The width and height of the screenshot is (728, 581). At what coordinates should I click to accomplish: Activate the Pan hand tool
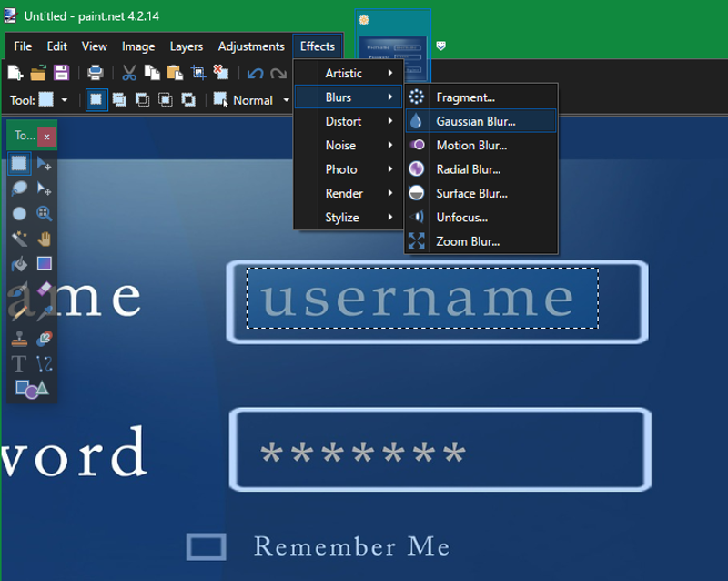click(x=44, y=239)
